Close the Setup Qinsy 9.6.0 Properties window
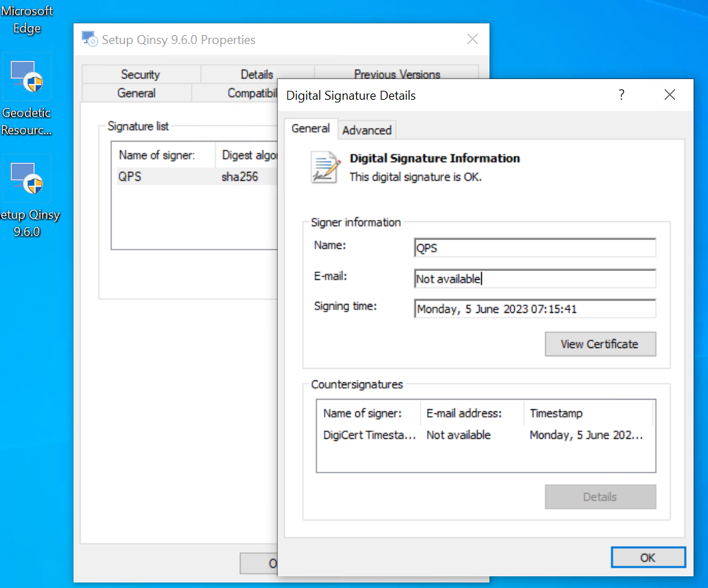Screen dimensions: 708x588 pyautogui.click(x=472, y=39)
